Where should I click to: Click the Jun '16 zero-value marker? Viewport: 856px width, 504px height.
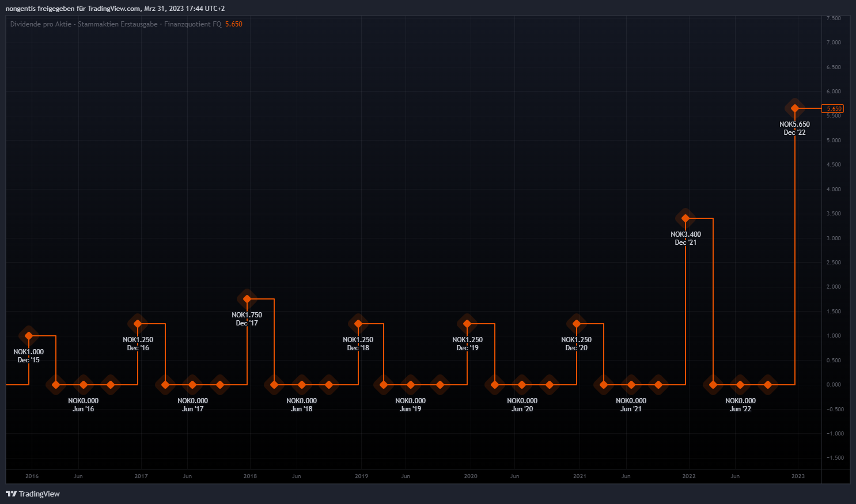click(x=84, y=385)
